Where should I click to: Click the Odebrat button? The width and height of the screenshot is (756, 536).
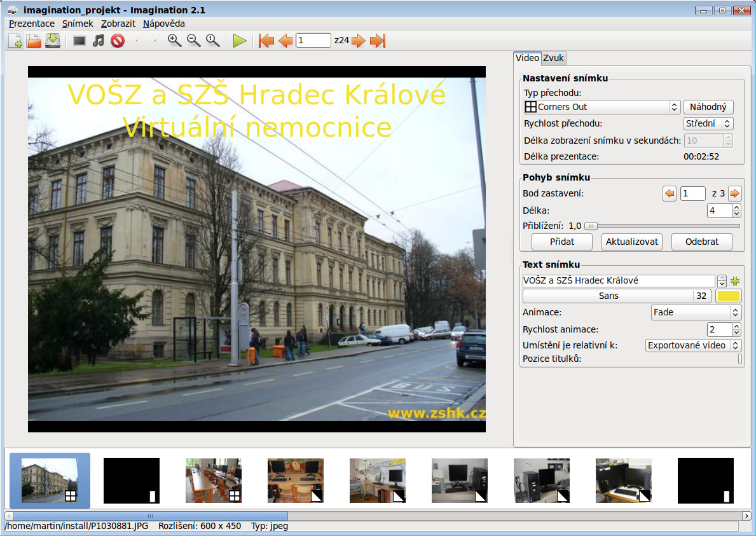tap(702, 242)
